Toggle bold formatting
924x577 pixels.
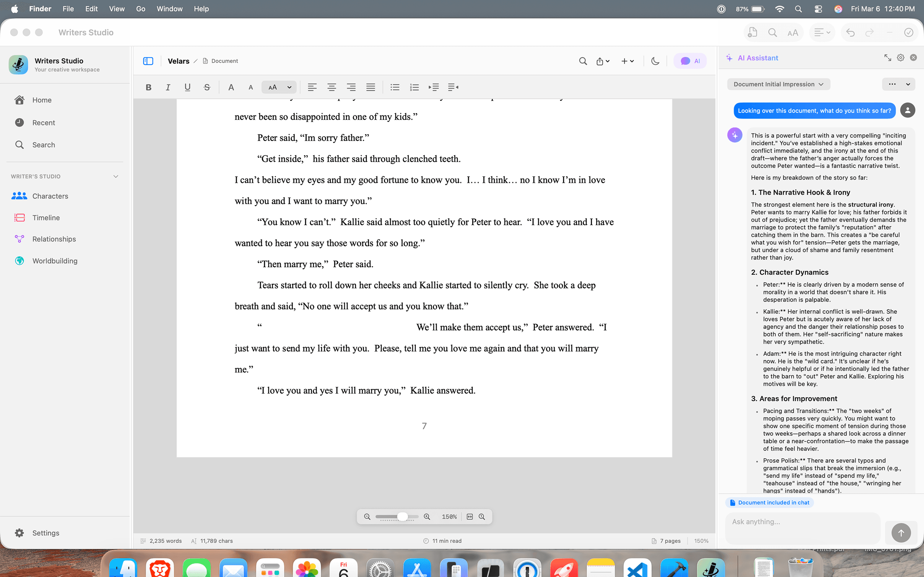[149, 87]
